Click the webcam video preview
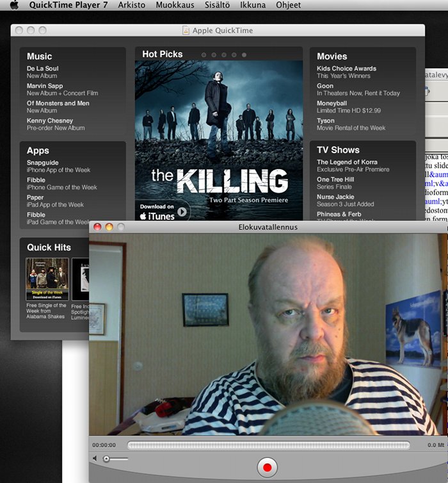The height and width of the screenshot is (483, 448). coord(268,334)
